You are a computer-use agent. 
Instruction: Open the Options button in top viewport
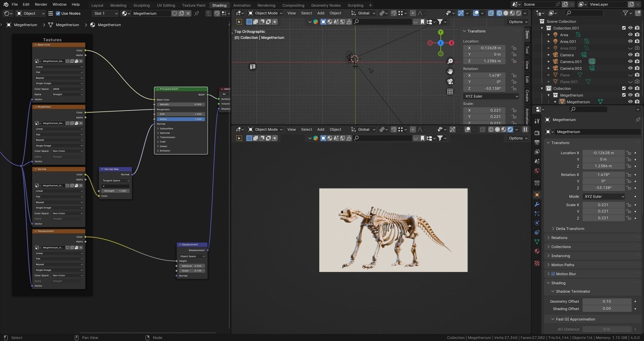(x=518, y=22)
